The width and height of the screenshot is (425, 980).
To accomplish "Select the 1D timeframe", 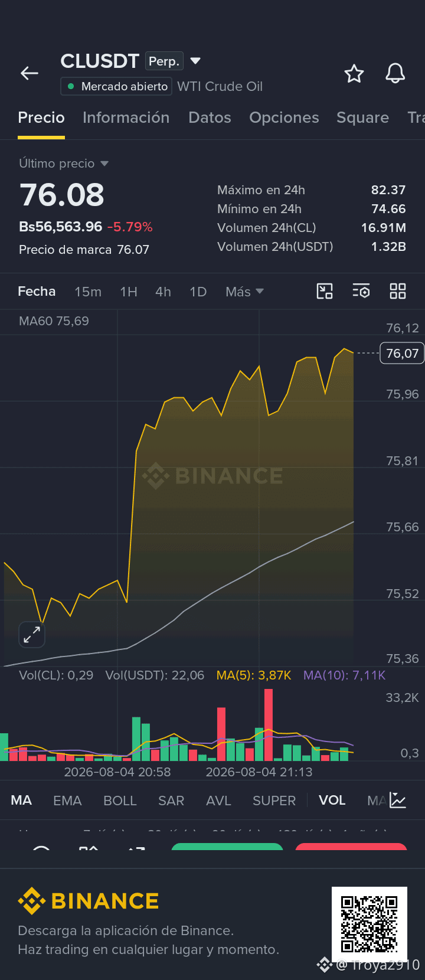I will 198,292.
